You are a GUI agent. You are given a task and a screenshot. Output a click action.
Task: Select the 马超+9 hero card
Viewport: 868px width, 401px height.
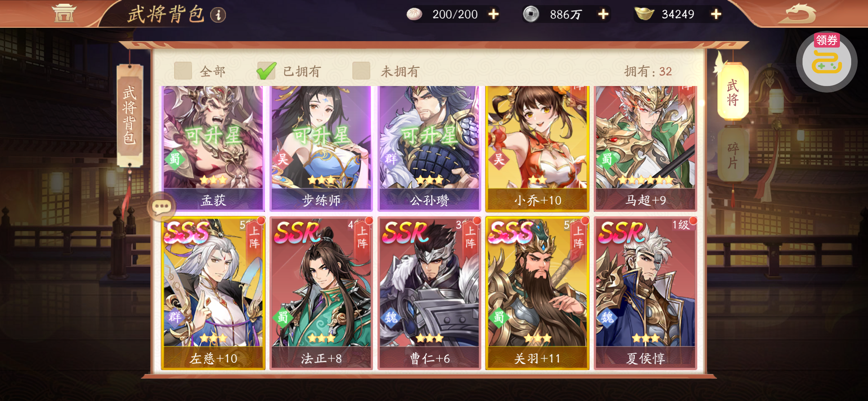(x=646, y=148)
